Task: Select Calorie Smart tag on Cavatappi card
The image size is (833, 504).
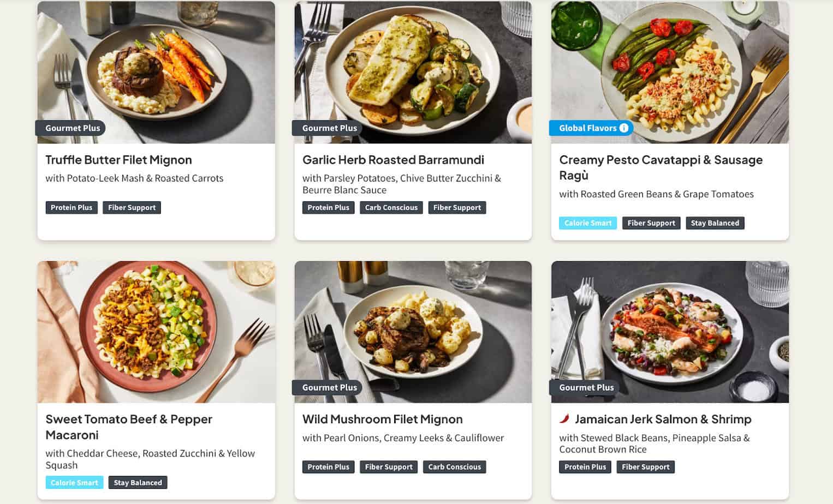Action: click(588, 223)
